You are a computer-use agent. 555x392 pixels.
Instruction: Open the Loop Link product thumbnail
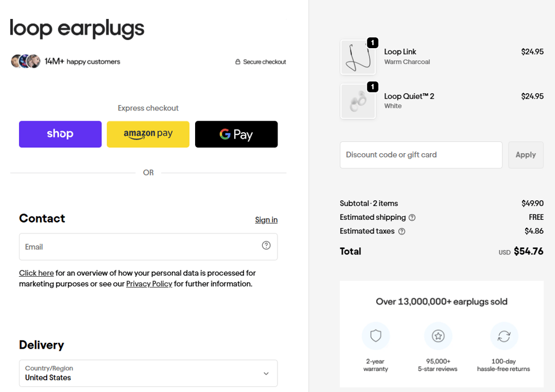point(358,57)
